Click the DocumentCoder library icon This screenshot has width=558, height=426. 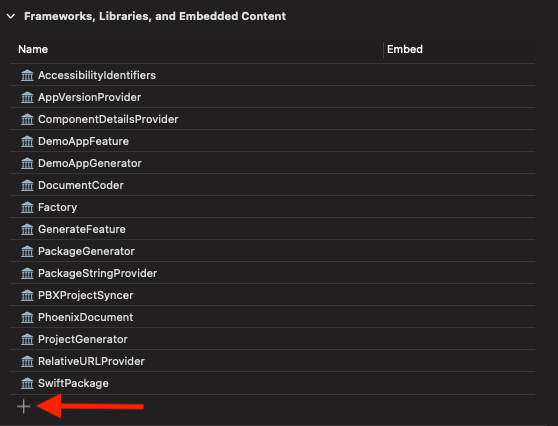coord(27,185)
